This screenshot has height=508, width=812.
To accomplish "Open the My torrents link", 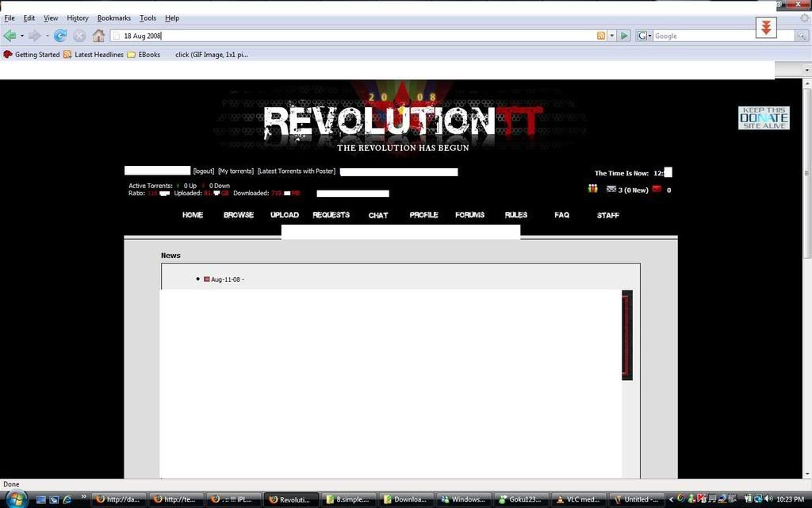I will [x=236, y=171].
